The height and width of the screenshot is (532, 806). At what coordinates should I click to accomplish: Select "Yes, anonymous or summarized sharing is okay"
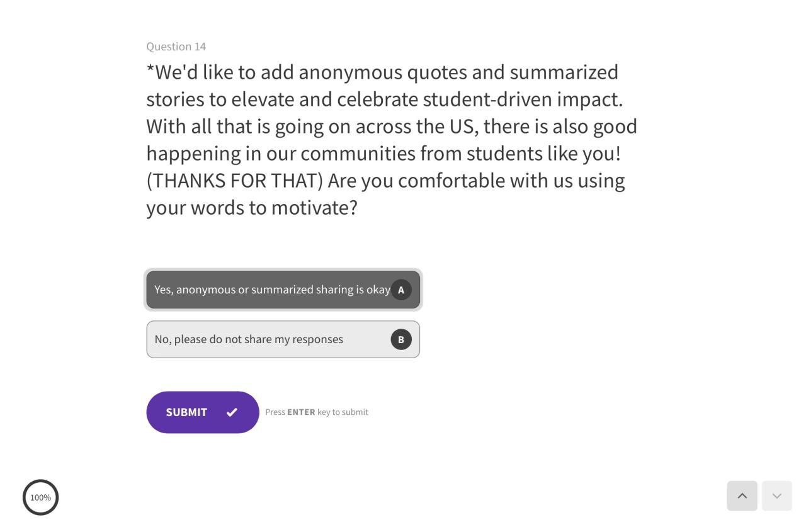272,290
